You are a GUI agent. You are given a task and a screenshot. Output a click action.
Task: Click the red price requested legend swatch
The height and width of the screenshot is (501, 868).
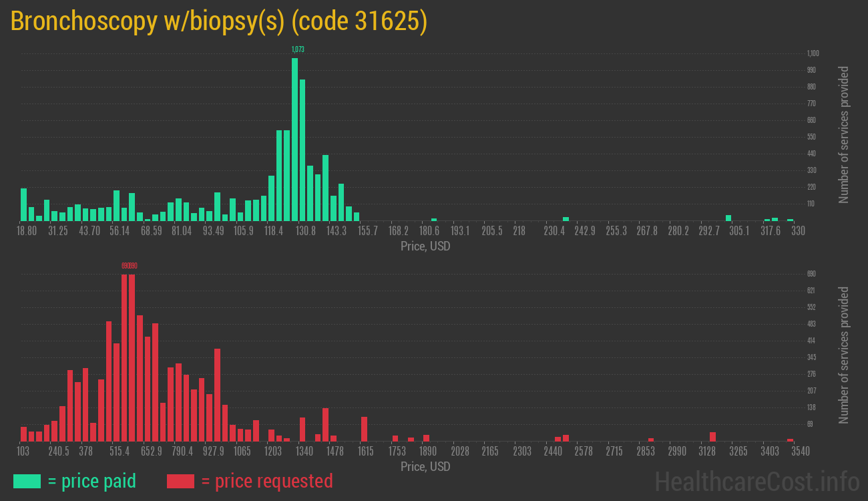(180, 481)
